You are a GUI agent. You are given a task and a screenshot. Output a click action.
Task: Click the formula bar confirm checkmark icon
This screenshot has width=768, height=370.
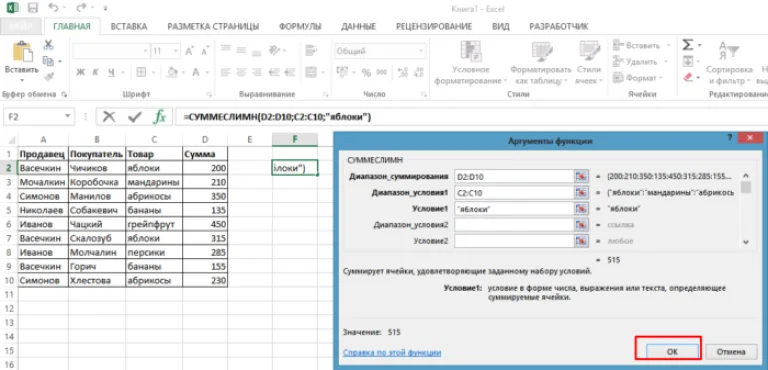click(134, 117)
